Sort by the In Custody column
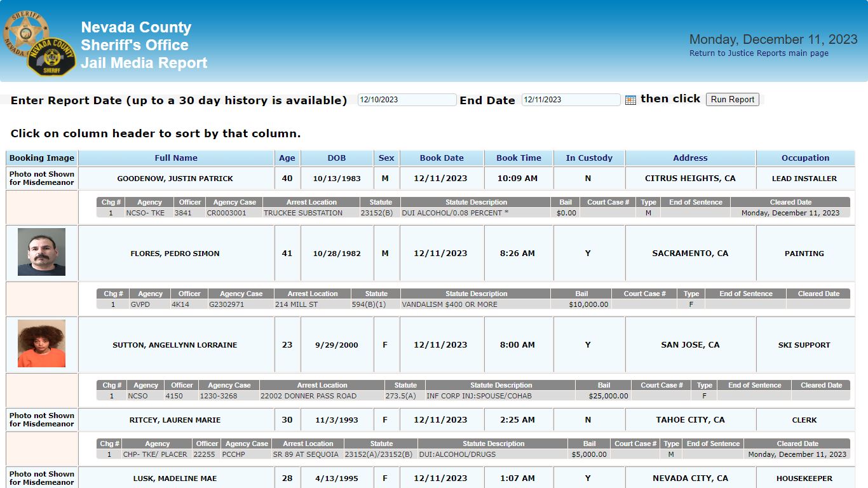Viewport: 868px width, 488px height. point(589,158)
